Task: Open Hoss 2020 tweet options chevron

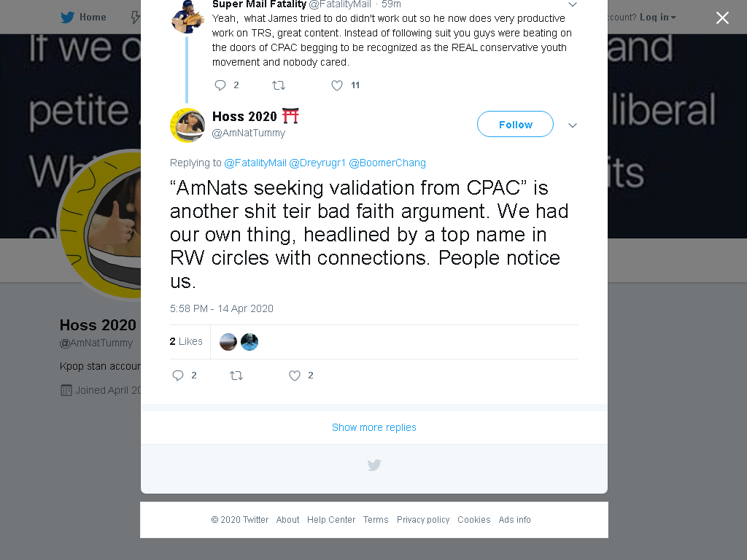Action: pyautogui.click(x=573, y=125)
